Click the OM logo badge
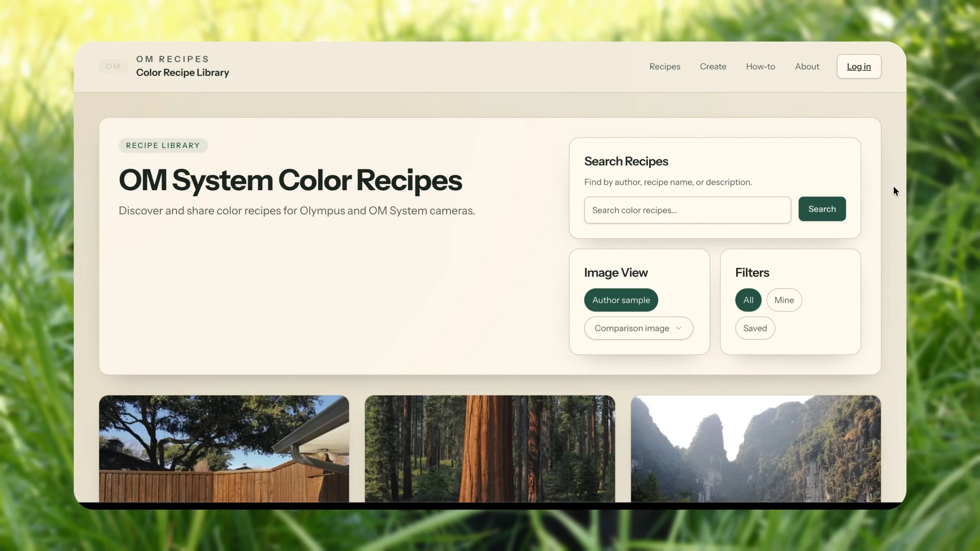Viewport: 980px width, 551px height. coord(113,66)
